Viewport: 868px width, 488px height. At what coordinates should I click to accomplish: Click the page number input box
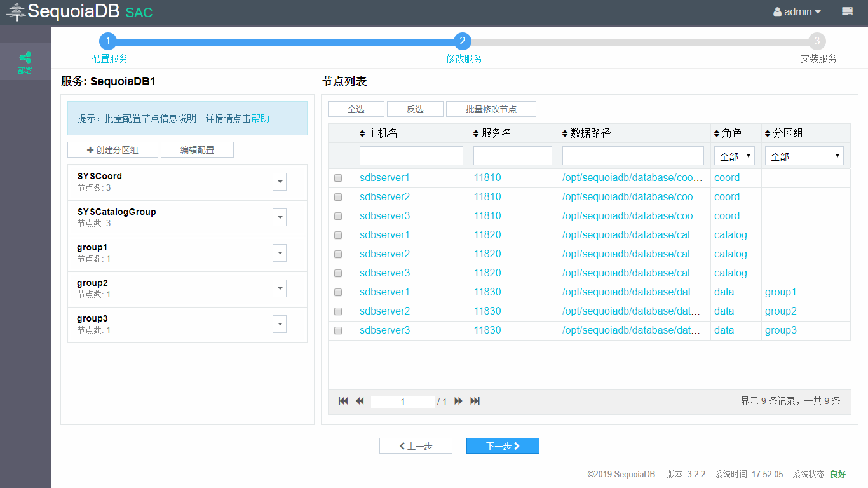[403, 402]
